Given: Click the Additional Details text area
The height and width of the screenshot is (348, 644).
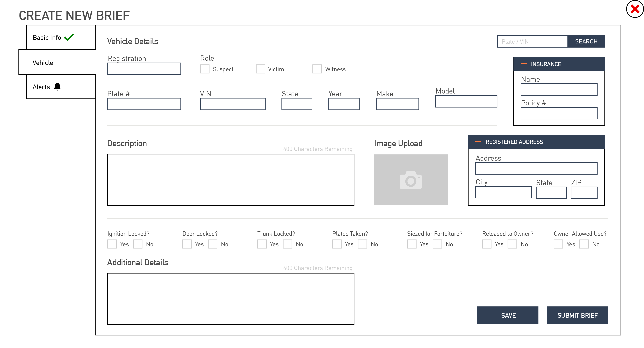Looking at the screenshot, I should click(231, 299).
